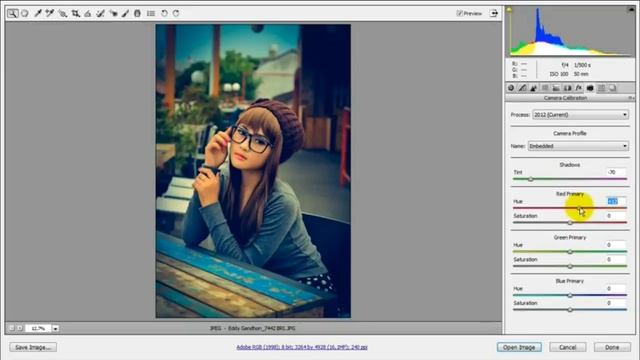
Task: Select the Targeted Adjustment tool
Action: (x=62, y=13)
